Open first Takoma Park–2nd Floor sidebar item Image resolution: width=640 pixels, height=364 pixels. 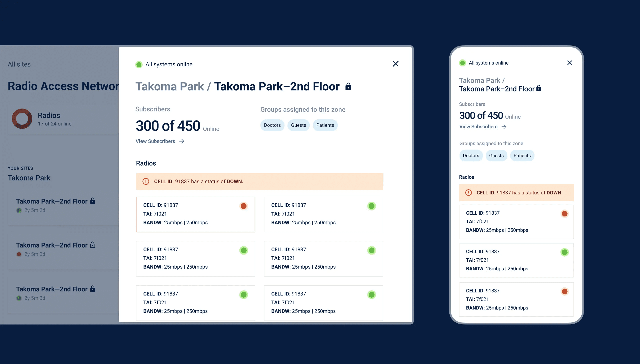point(52,201)
